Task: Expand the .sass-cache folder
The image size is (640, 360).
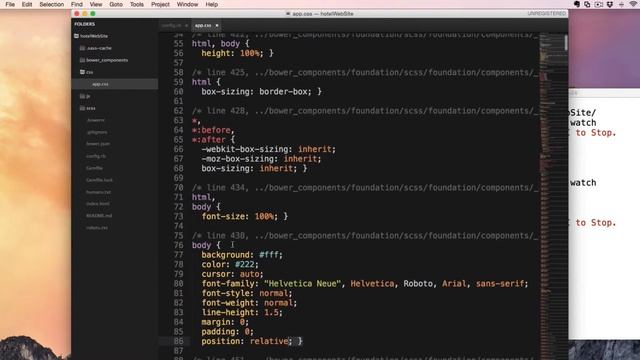Action: [x=99, y=48]
